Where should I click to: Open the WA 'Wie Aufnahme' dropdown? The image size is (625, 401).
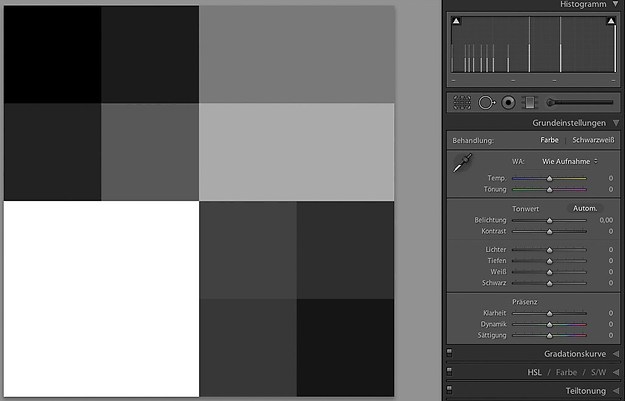click(569, 160)
